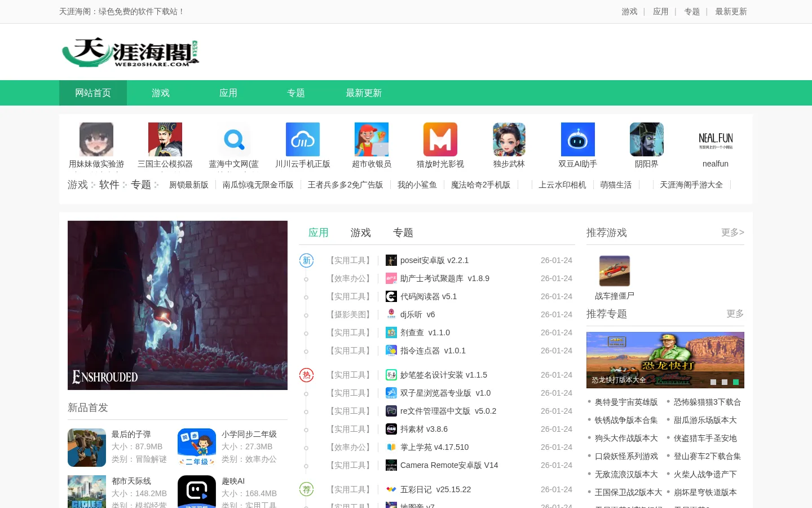Screen dimensions: 812x508
Task: Click 最新更新 link in top header
Action: [731, 11]
